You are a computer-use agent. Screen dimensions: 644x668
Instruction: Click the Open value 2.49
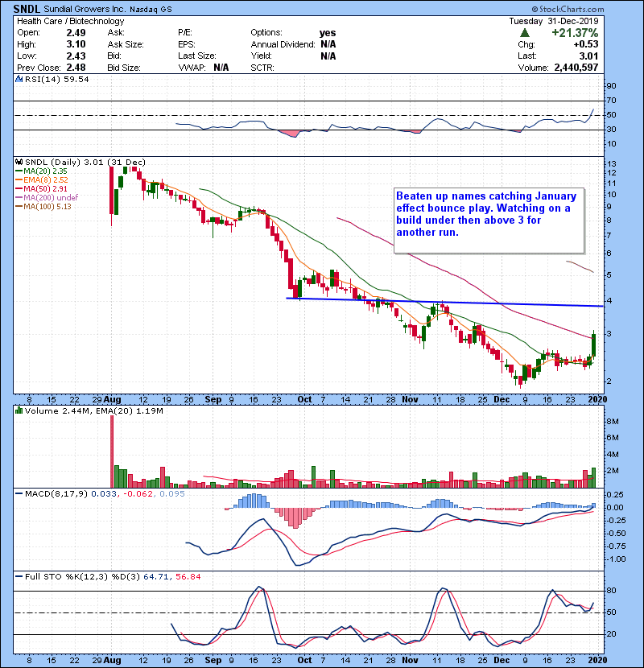point(76,33)
